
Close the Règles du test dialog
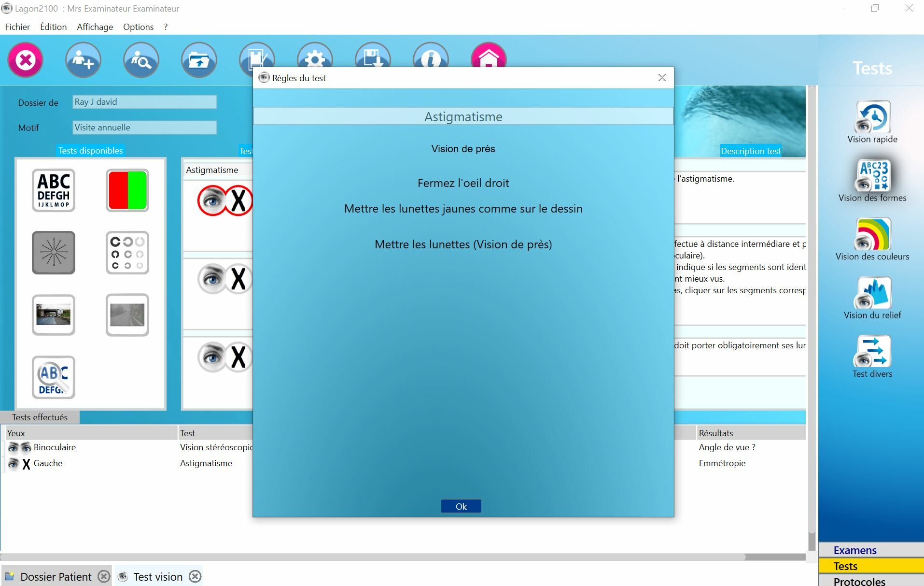(x=662, y=78)
